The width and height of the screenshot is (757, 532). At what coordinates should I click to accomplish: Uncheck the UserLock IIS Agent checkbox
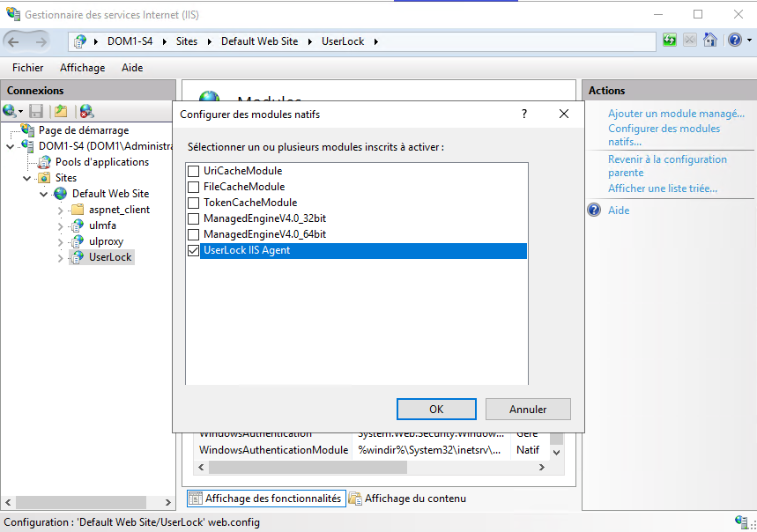[x=193, y=250]
